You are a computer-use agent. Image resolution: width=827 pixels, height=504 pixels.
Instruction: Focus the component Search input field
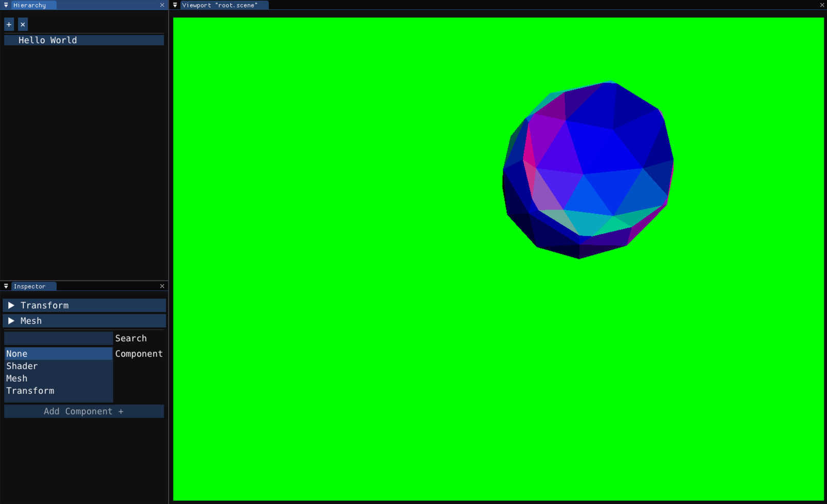pos(59,338)
